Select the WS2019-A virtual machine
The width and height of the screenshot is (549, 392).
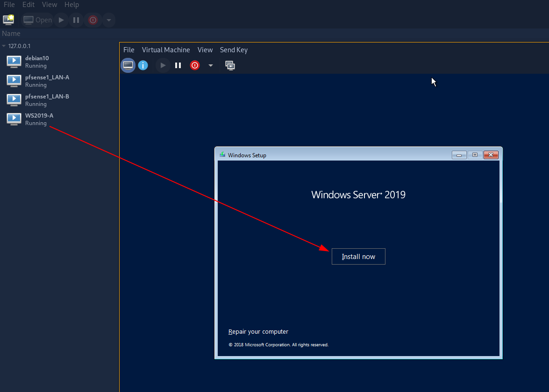pos(59,119)
